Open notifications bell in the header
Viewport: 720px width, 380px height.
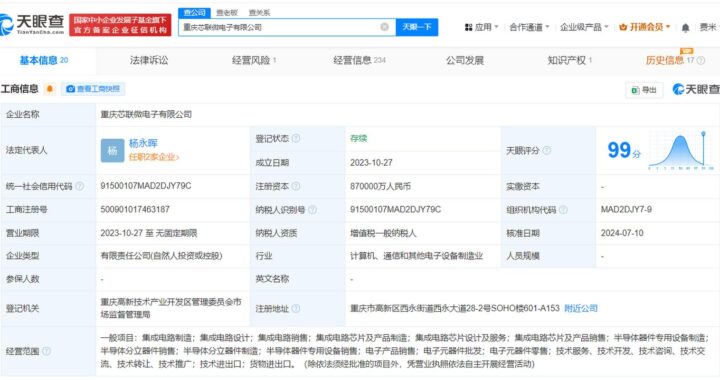coord(685,28)
